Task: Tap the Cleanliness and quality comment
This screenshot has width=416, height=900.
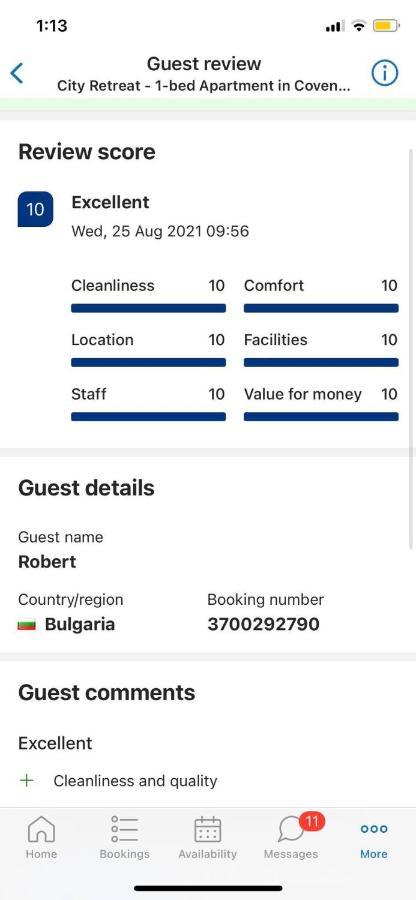Action: (x=135, y=781)
